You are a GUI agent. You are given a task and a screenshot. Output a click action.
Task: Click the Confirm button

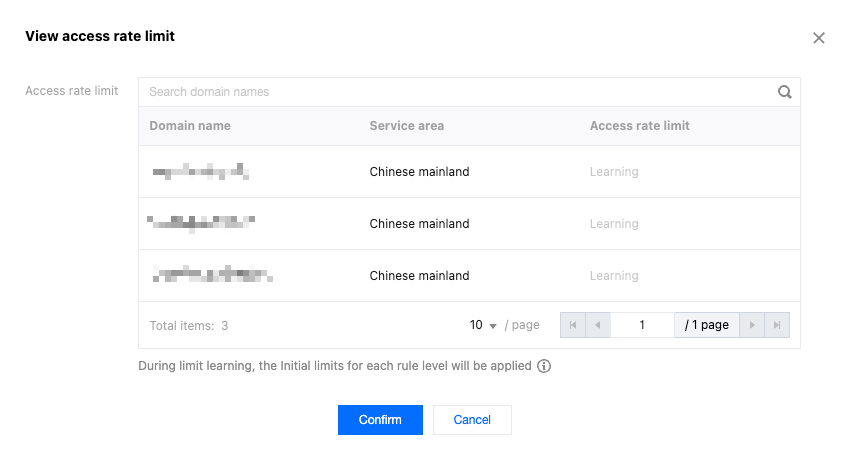(x=380, y=420)
